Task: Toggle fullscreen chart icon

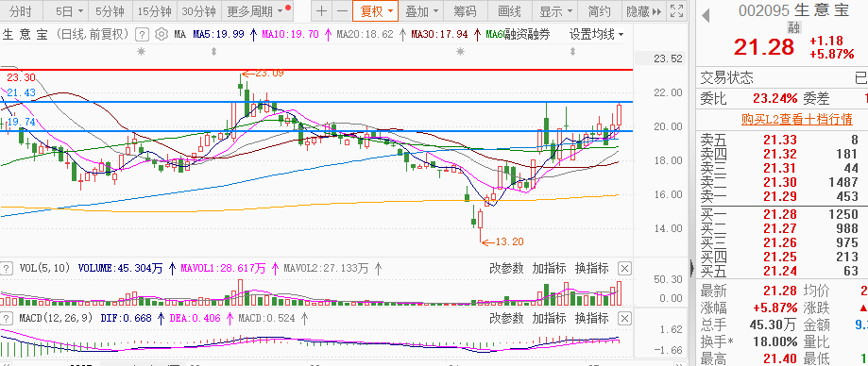Action: [x=676, y=11]
